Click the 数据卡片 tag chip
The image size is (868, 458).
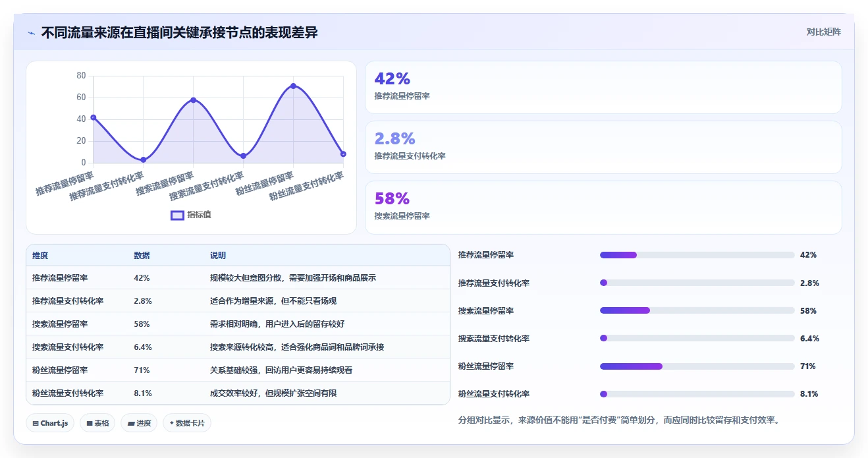pyautogui.click(x=187, y=423)
